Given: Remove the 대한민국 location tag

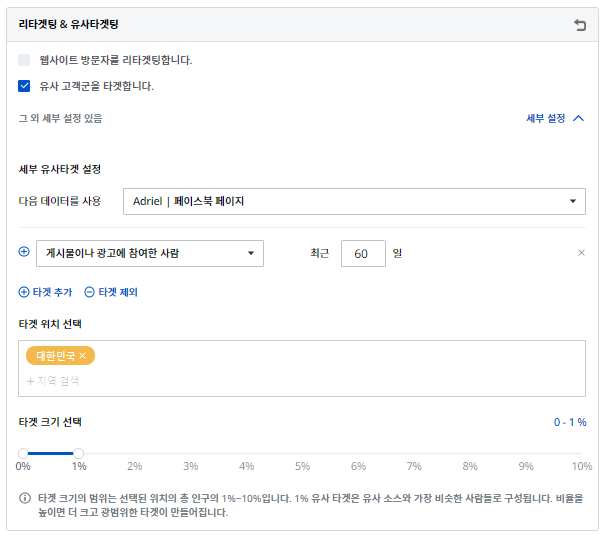Looking at the screenshot, I should pos(83,356).
